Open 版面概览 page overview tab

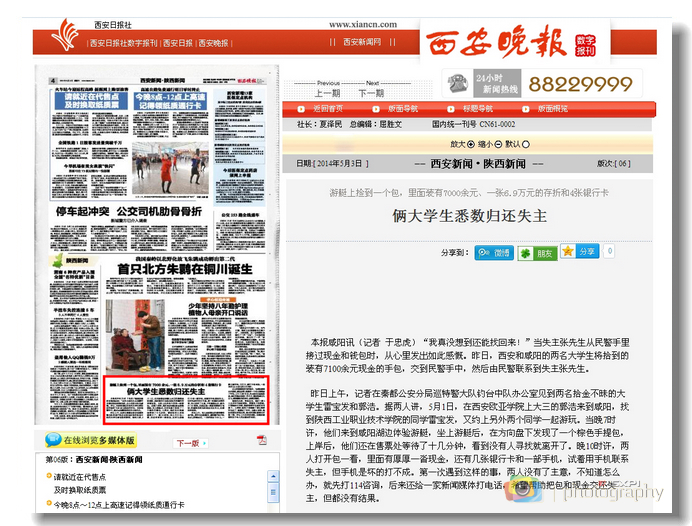[x=552, y=108]
